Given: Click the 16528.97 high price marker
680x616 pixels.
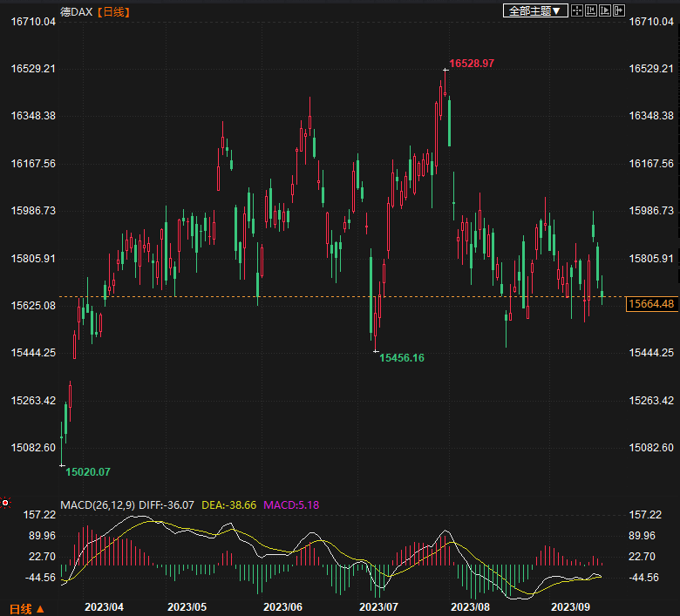Looking at the screenshot, I should coord(472,64).
